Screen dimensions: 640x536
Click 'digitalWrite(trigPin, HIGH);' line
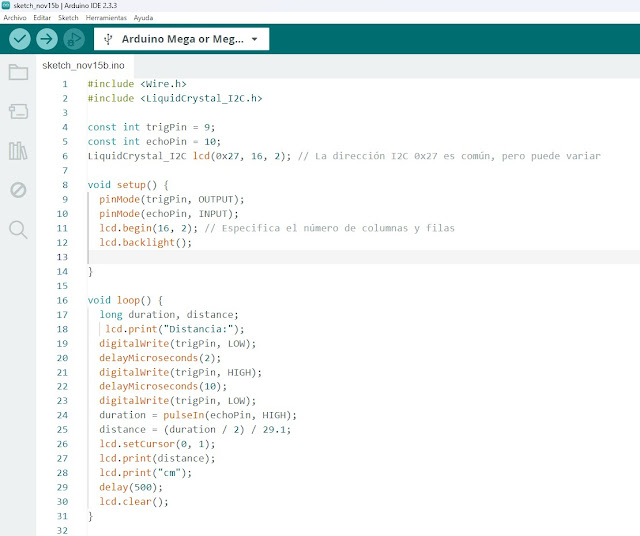coord(180,372)
